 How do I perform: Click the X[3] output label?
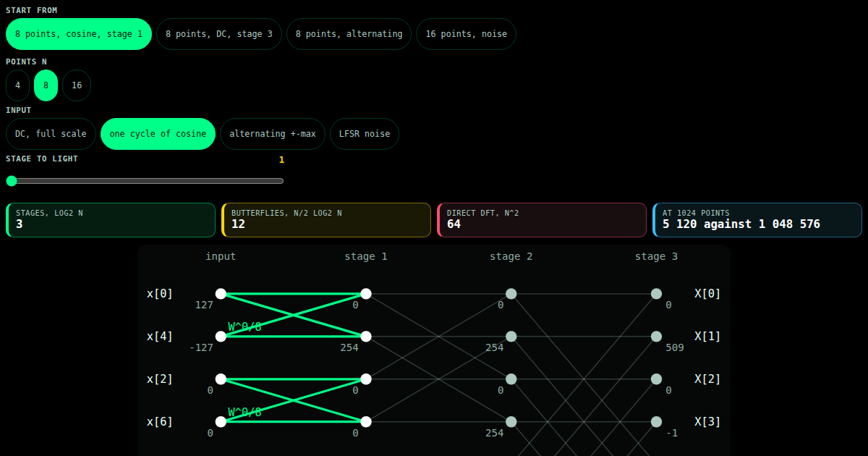707,421
